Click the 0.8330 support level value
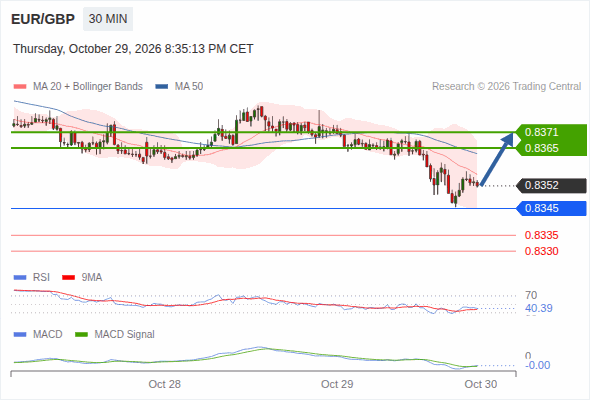590x400 pixels. 541,251
